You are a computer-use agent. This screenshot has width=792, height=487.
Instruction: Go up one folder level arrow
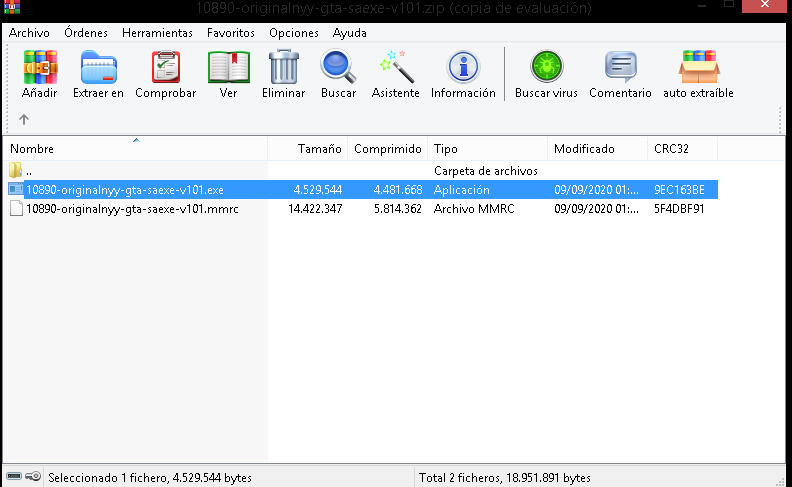24,119
